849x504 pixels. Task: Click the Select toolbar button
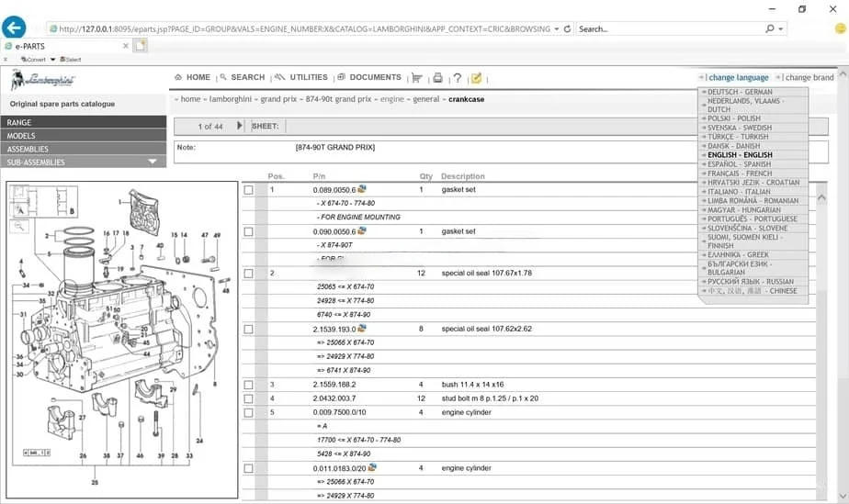(71, 60)
